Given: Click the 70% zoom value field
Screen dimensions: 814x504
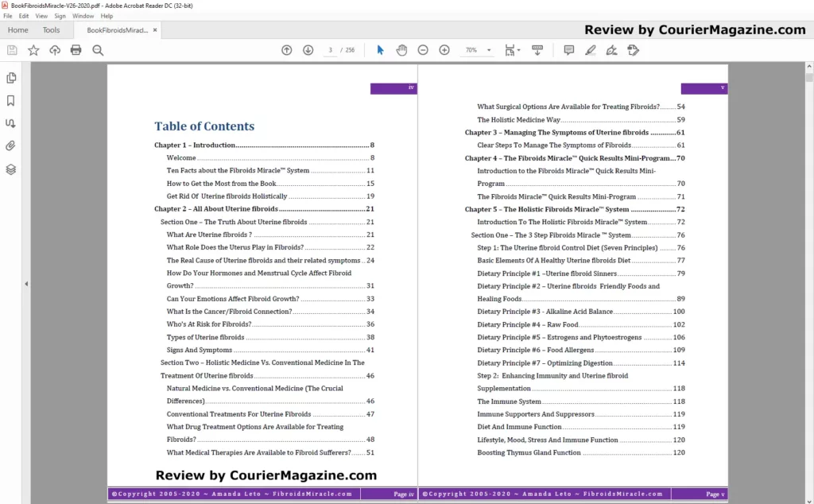Looking at the screenshot, I should point(471,50).
